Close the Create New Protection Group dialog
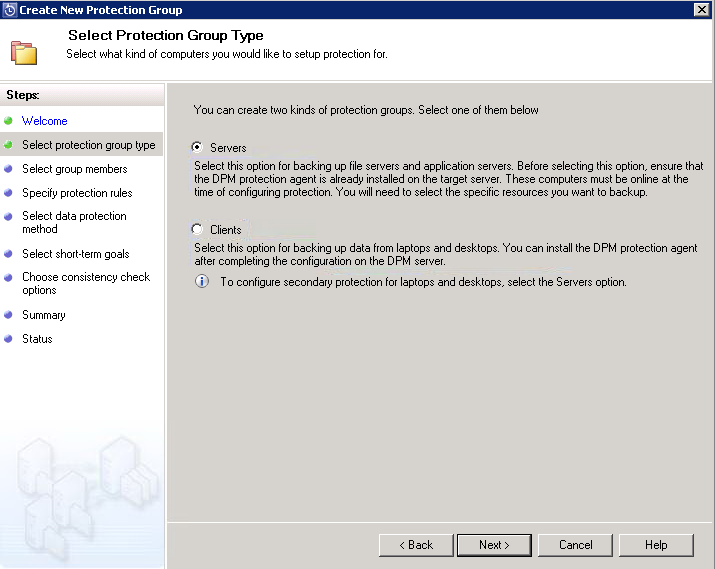The height and width of the screenshot is (569, 715). pos(701,9)
